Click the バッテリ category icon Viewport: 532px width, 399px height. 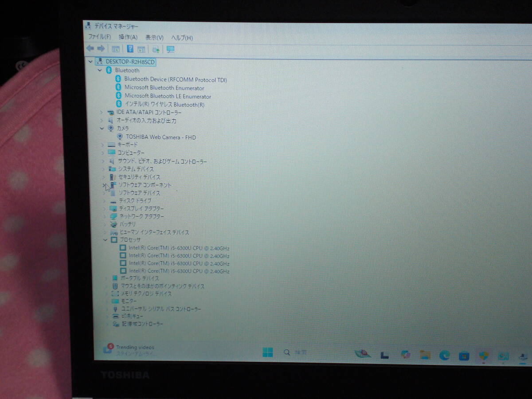coord(113,224)
